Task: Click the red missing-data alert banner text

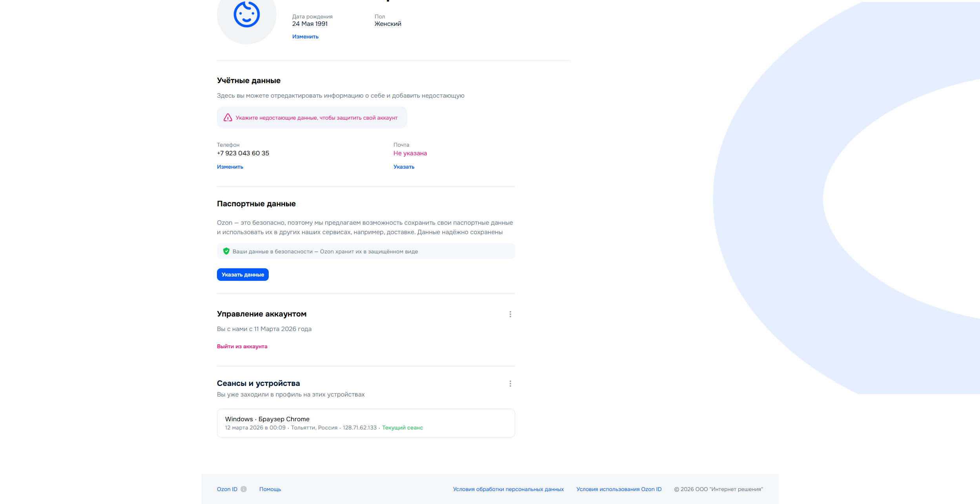Action: click(316, 118)
